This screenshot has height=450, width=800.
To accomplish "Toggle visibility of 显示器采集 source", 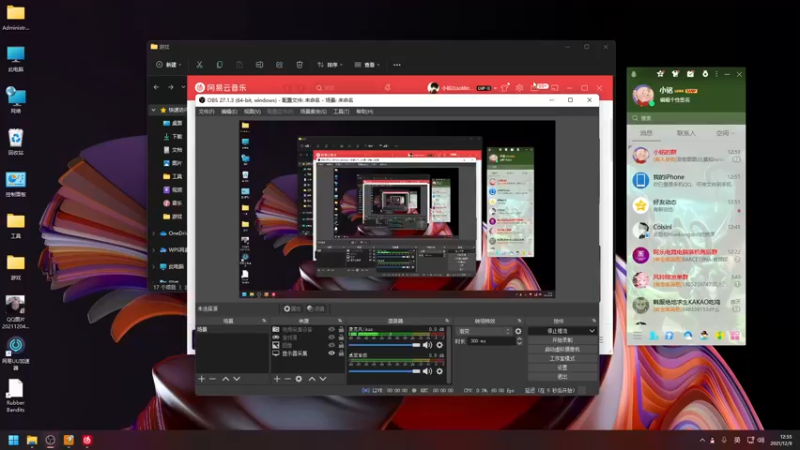I will click(x=332, y=353).
